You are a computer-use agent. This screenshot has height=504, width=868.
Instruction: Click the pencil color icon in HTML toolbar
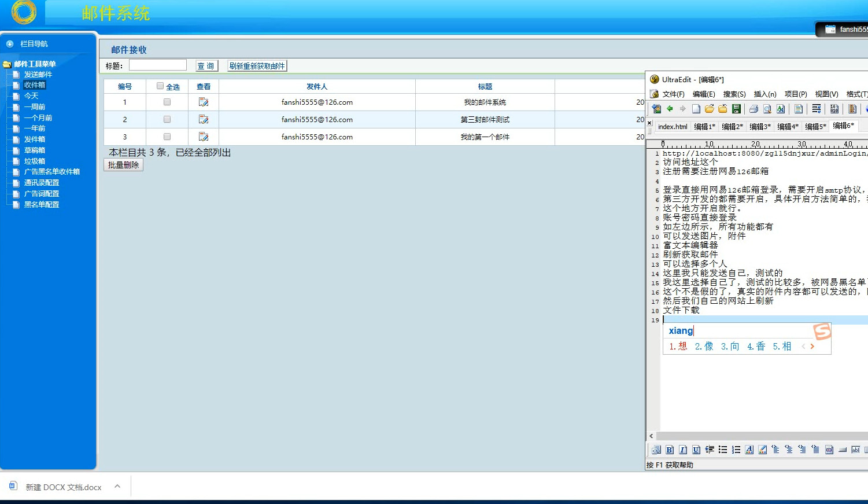click(763, 450)
